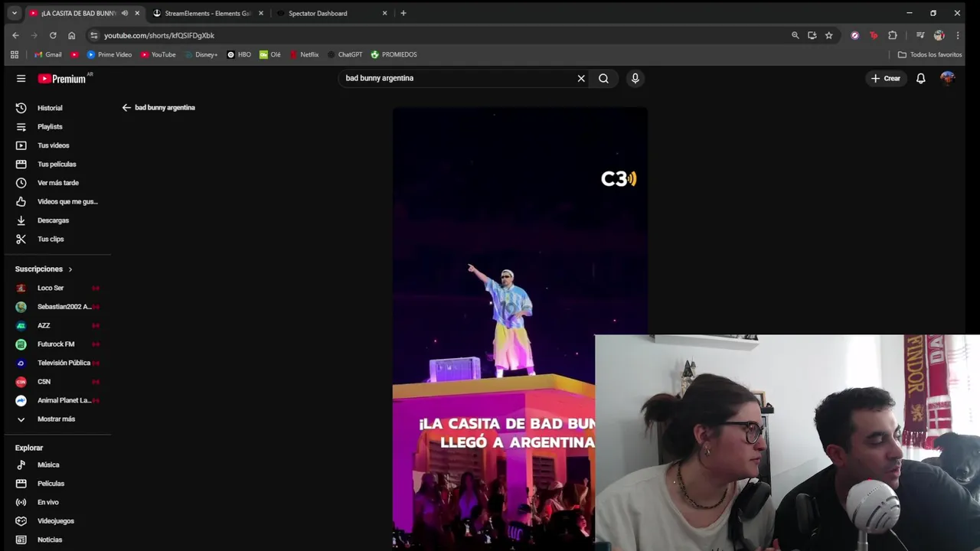Mute the tab via its speaker icon

124,13
